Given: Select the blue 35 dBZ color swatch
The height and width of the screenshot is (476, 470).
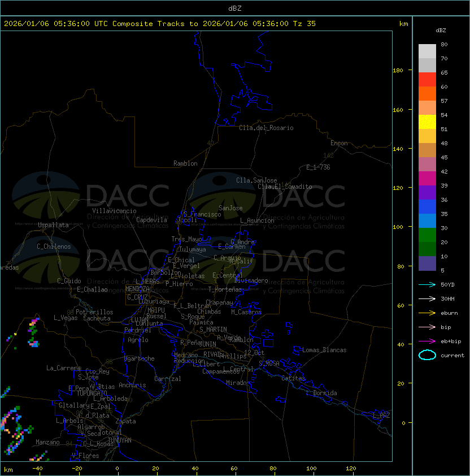Looking at the screenshot, I should [x=427, y=207].
